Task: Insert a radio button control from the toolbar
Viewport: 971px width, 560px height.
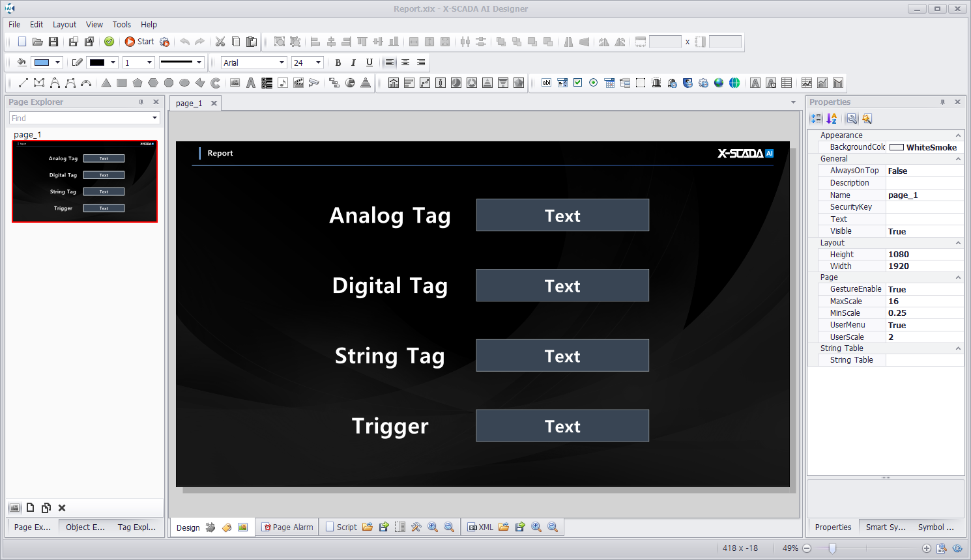Action: 594,83
